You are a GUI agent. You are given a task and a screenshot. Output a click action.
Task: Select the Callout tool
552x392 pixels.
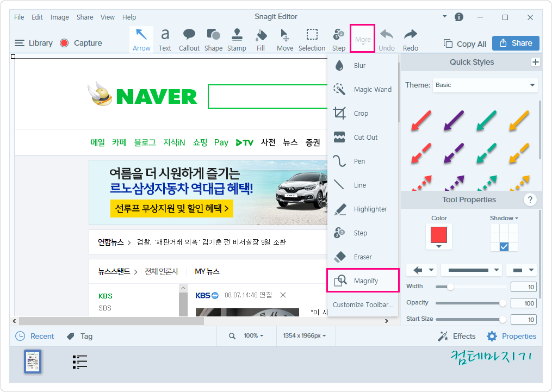pyautogui.click(x=189, y=39)
